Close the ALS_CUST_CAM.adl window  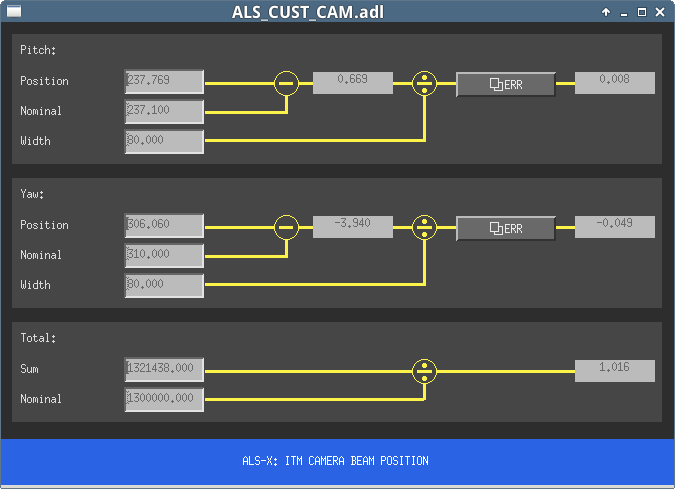click(660, 12)
